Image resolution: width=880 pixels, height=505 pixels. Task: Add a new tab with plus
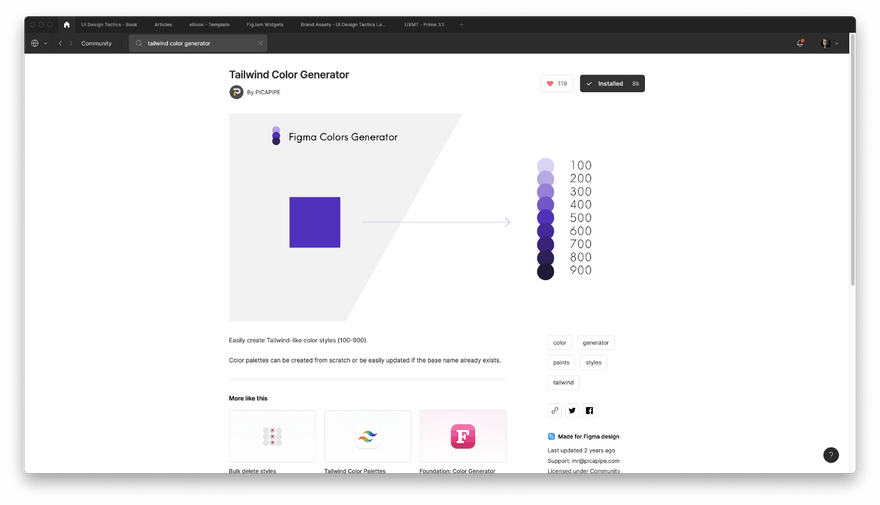(x=461, y=25)
